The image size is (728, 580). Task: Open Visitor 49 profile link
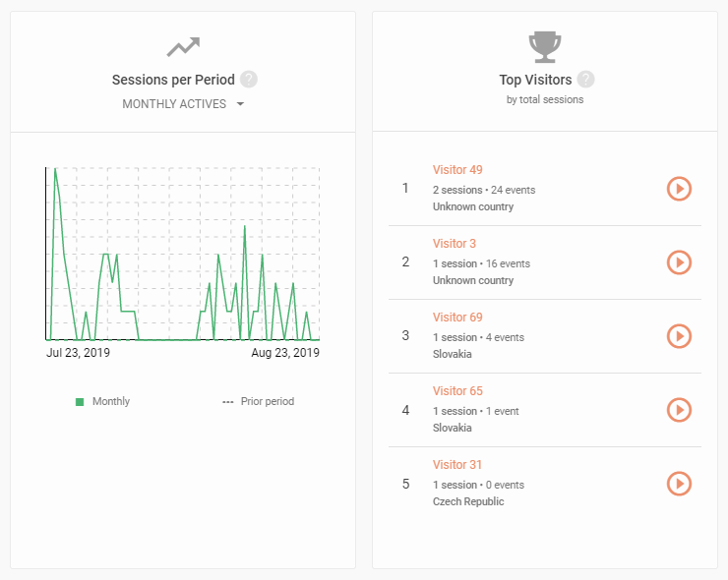click(457, 170)
